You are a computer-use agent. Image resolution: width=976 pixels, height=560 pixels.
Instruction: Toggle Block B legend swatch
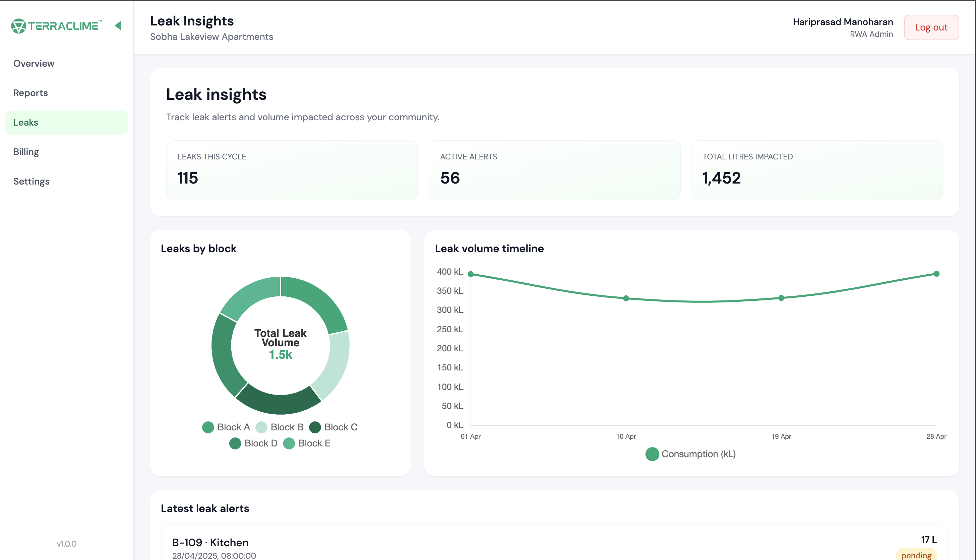point(261,427)
